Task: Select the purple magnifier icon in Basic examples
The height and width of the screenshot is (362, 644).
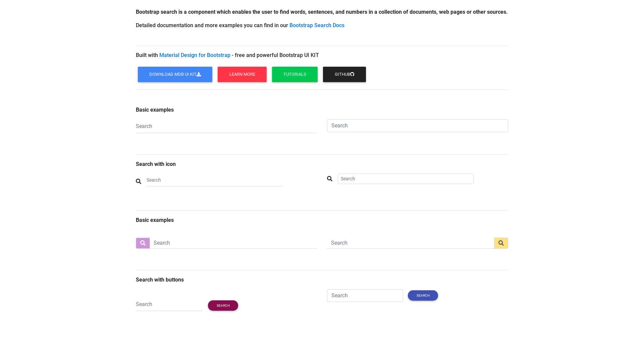Action: (x=143, y=243)
